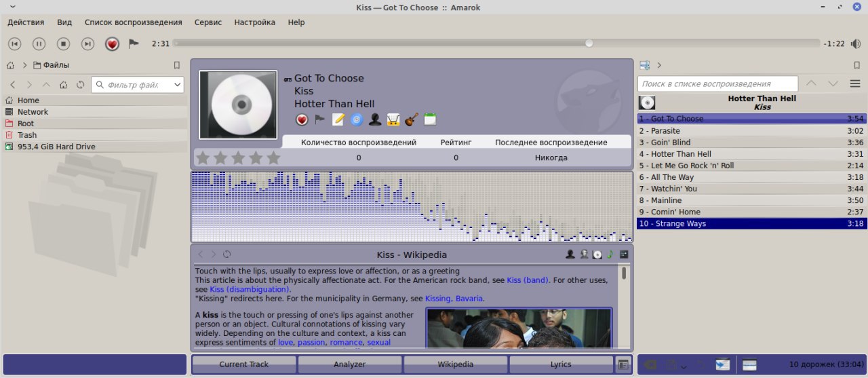Click the Файлы breadcrumb

click(51, 66)
